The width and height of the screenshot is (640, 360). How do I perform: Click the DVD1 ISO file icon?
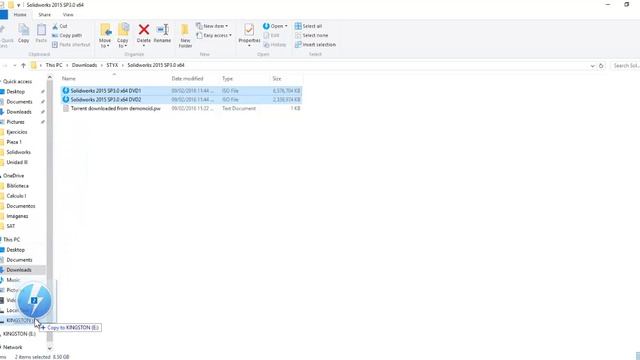(x=66, y=91)
